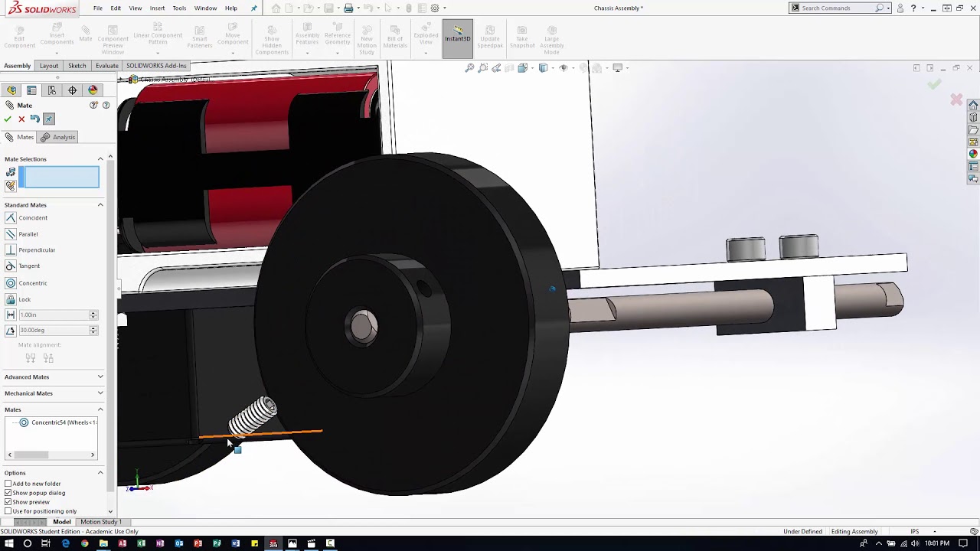The height and width of the screenshot is (551, 980).
Task: Click the angle value spinner arrows
Action: (x=93, y=330)
